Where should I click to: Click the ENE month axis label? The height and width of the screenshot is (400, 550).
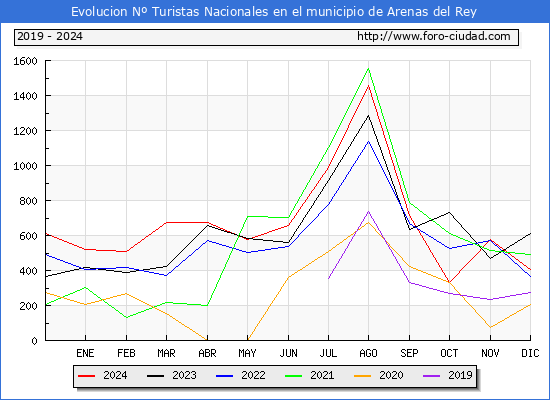85,353
